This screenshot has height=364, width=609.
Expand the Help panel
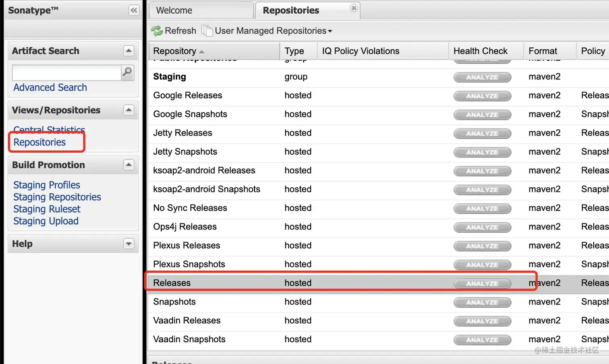[x=128, y=244]
